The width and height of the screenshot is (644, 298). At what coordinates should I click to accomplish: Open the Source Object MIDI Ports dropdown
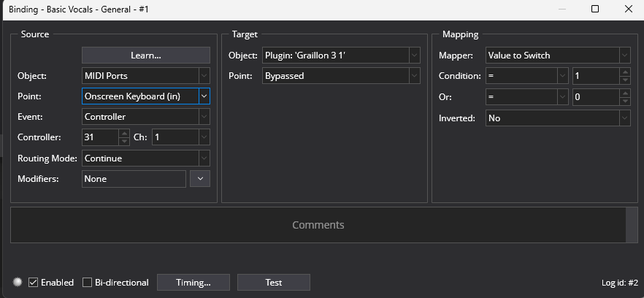pos(146,76)
